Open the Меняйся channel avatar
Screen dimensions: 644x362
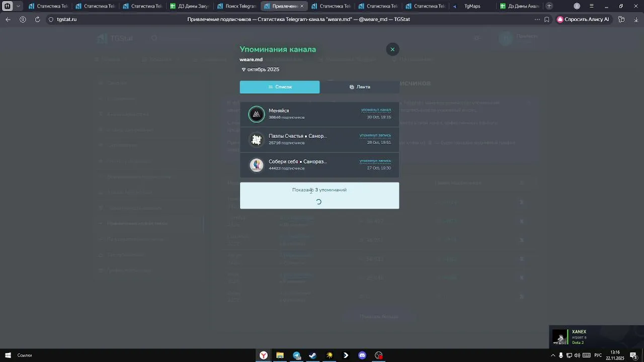pos(257,114)
